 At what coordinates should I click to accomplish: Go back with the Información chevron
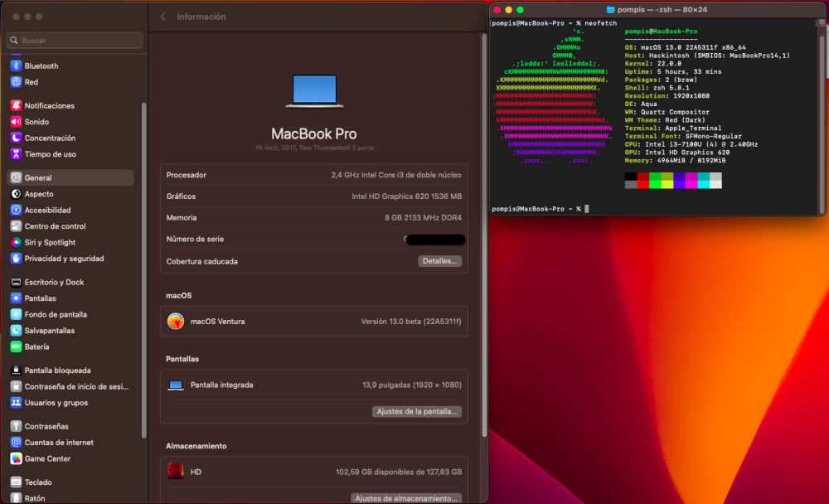163,17
